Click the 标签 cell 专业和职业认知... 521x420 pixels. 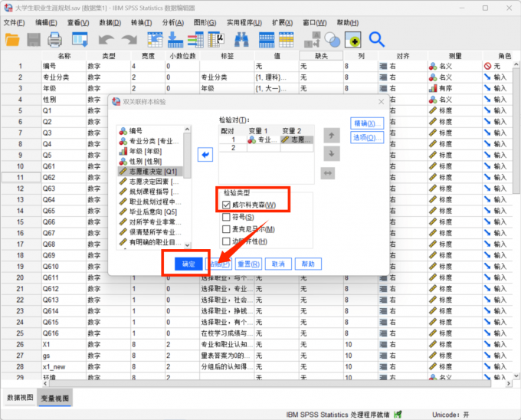coord(227,345)
